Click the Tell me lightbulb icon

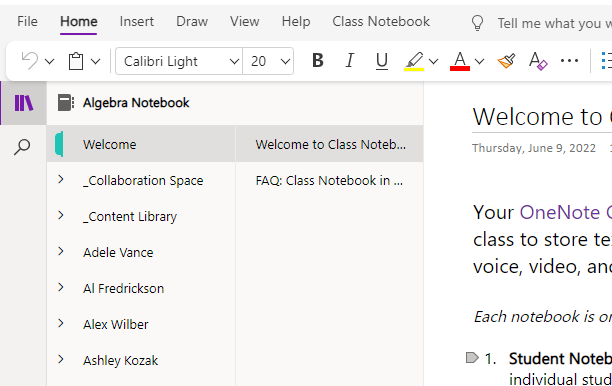pyautogui.click(x=477, y=23)
